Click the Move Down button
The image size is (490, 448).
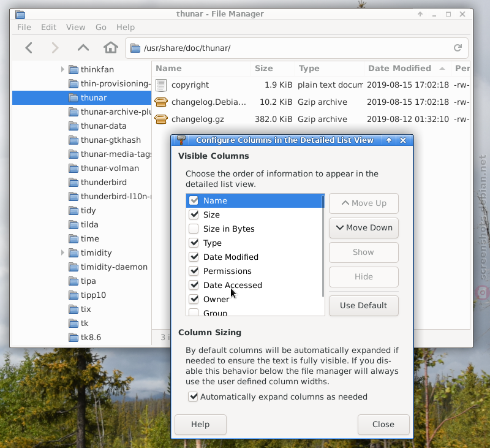[x=364, y=227]
